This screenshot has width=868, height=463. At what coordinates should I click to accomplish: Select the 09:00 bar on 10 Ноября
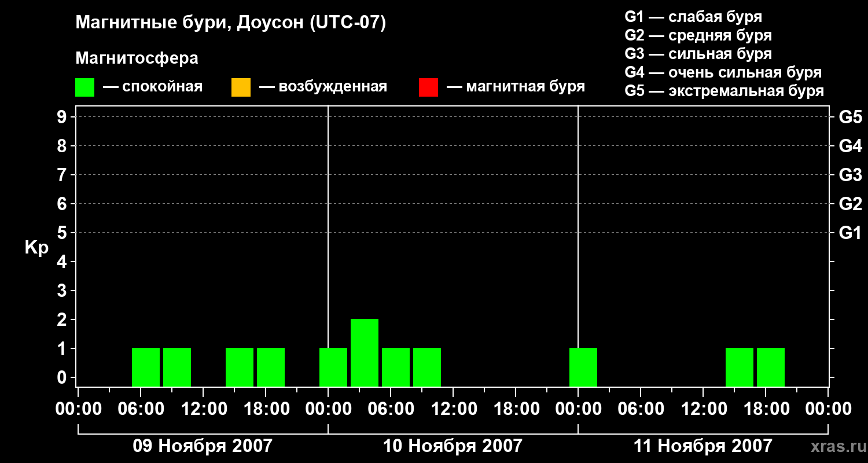coord(427,367)
